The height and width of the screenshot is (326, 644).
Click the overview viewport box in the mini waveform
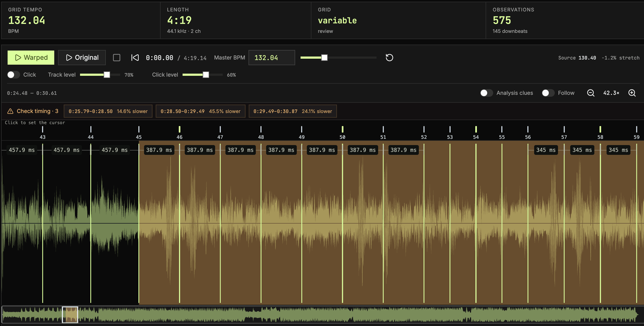70,315
